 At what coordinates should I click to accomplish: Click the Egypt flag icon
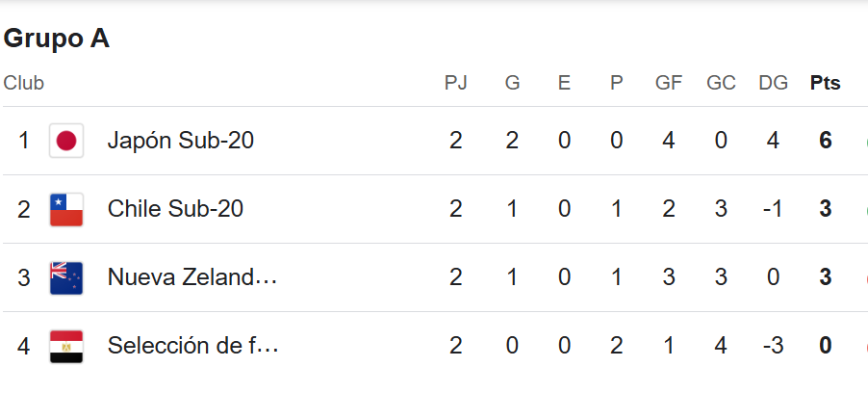66,346
